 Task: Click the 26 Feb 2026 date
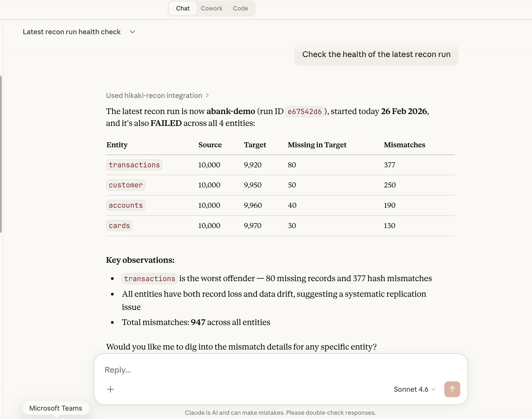(x=404, y=111)
